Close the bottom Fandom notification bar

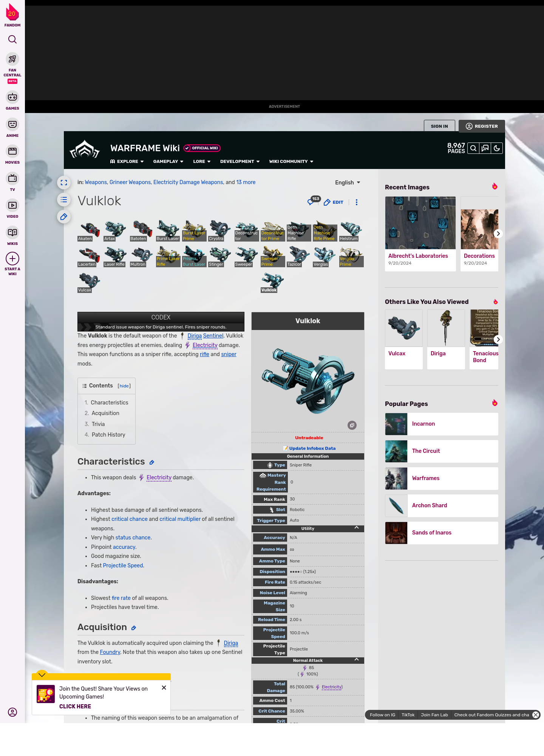click(536, 715)
